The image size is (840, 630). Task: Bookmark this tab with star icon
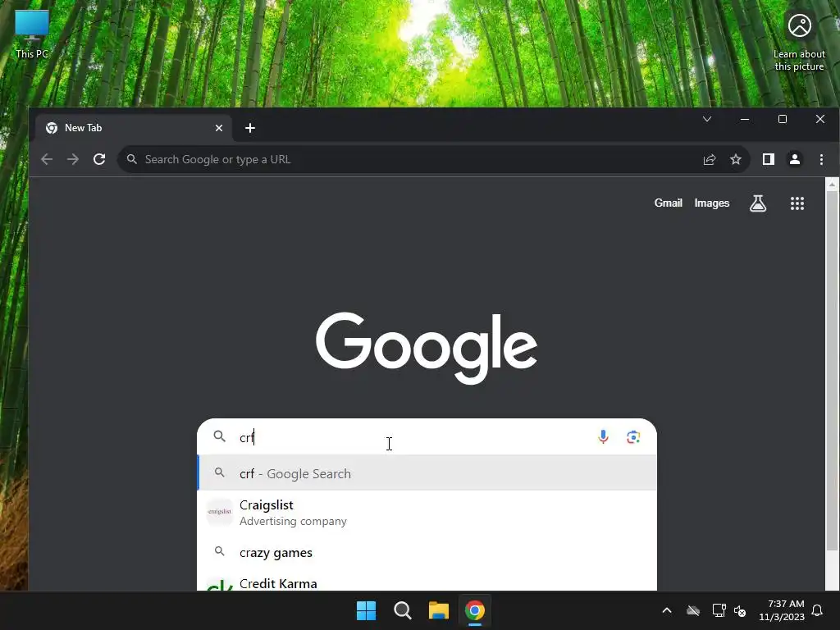(x=736, y=159)
